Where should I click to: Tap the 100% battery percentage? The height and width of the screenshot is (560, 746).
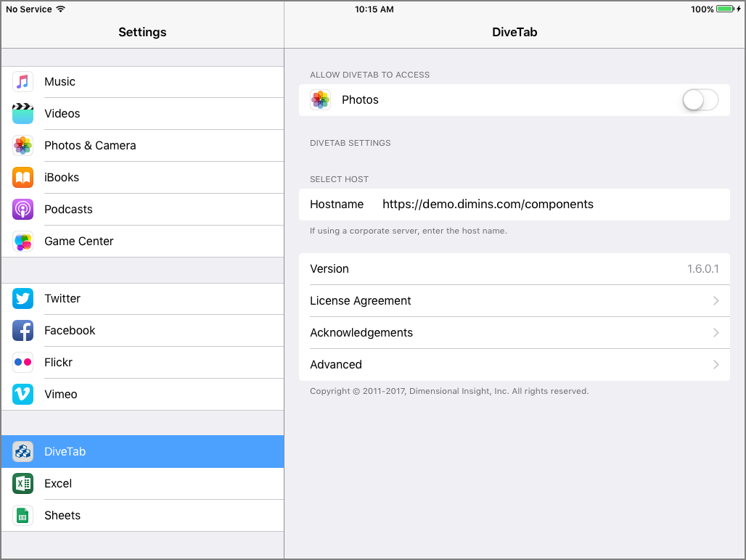702,9
